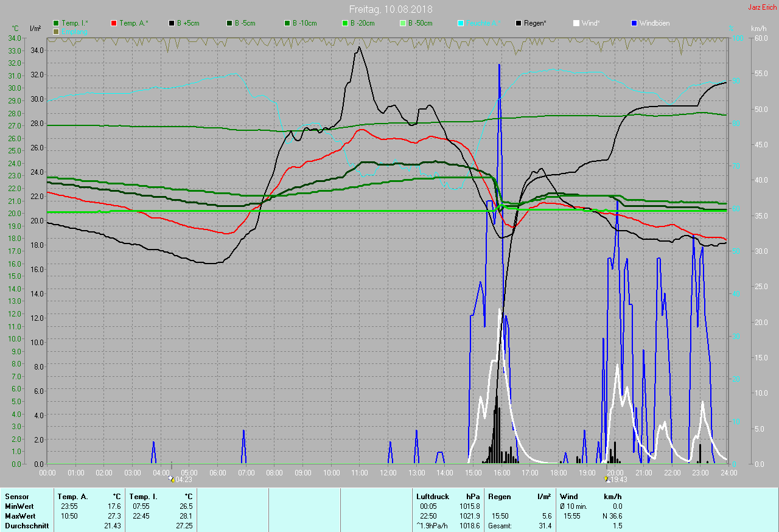
Task: Click the 'Wind' header in stats table
Action: coord(569,497)
